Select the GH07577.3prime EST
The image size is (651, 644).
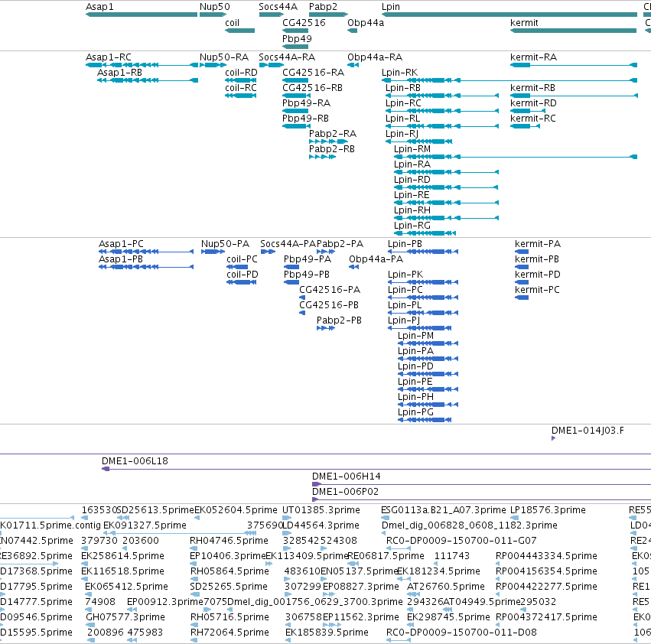pyautogui.click(x=90, y=625)
